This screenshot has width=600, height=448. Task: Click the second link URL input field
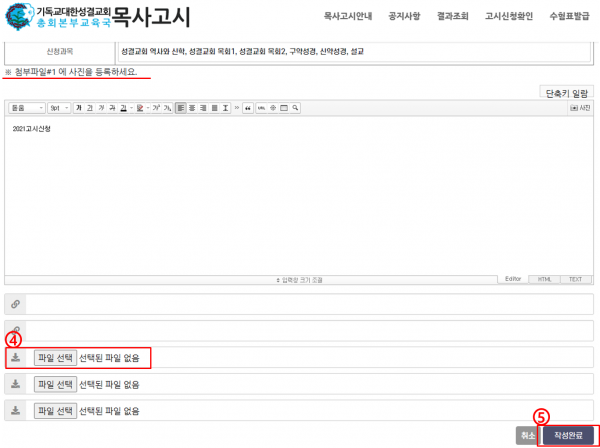pyautogui.click(x=310, y=331)
